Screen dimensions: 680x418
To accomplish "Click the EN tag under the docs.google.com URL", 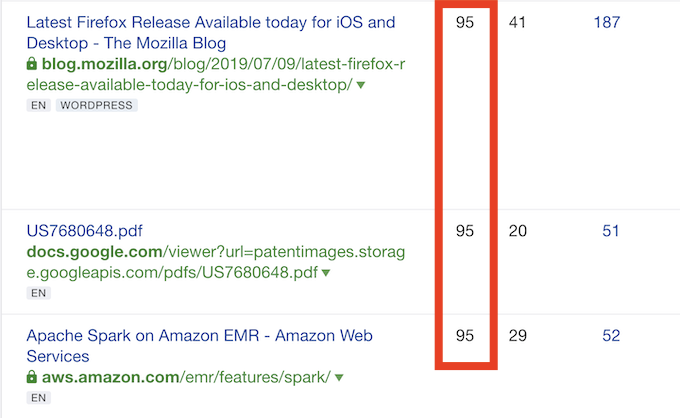I will 38,293.
